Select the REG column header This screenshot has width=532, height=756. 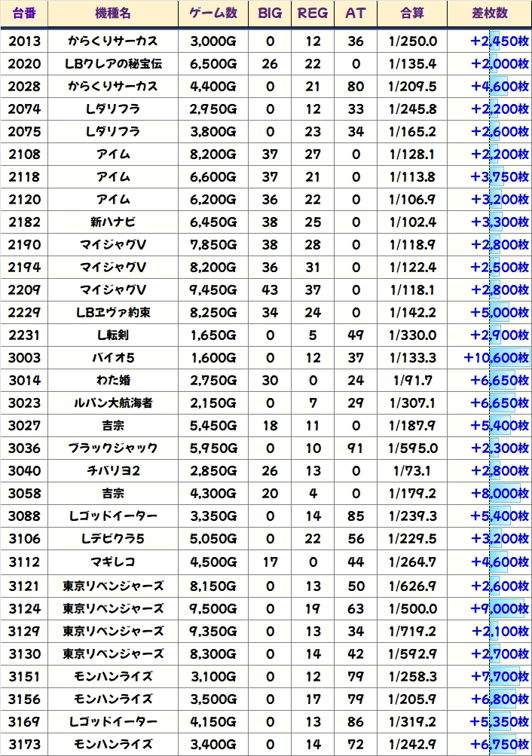pos(313,14)
